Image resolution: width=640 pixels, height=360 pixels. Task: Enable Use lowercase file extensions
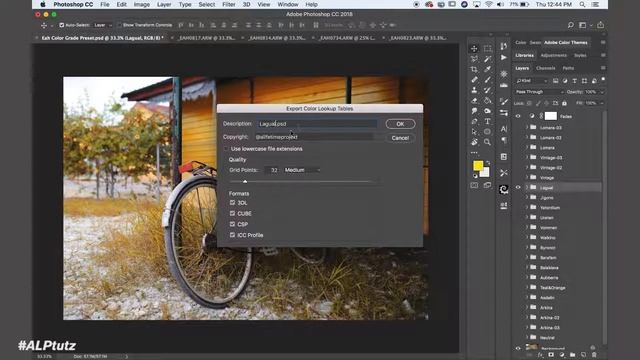[x=226, y=149]
